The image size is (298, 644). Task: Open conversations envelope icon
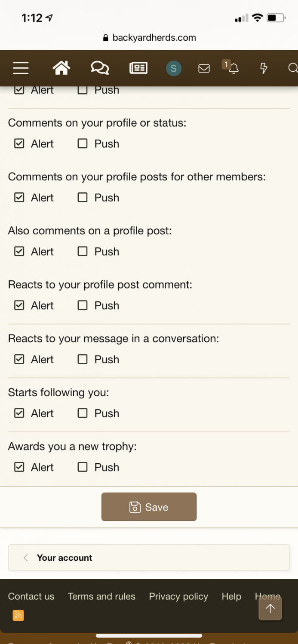pos(204,68)
